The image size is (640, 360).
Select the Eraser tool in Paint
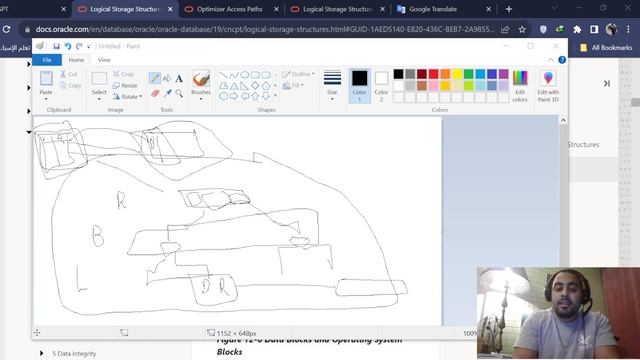coord(155,93)
